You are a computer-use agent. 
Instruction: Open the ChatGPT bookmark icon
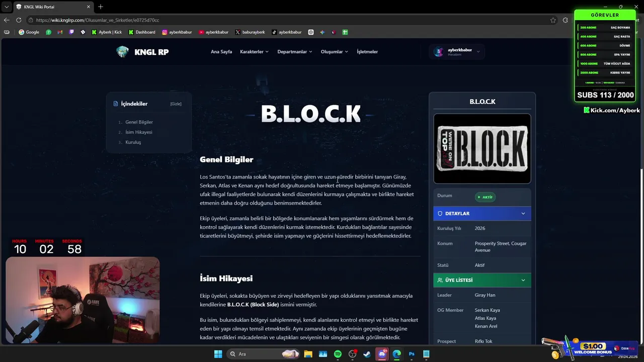(x=311, y=32)
